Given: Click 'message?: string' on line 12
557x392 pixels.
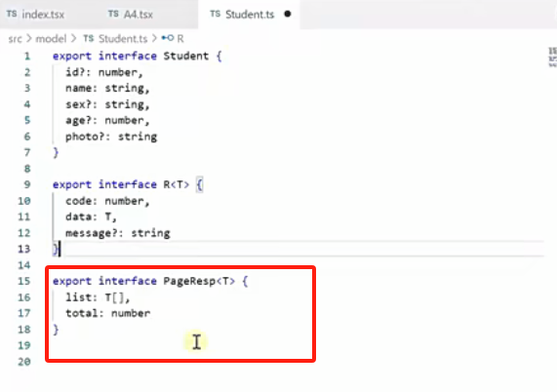Looking at the screenshot, I should (x=118, y=233).
